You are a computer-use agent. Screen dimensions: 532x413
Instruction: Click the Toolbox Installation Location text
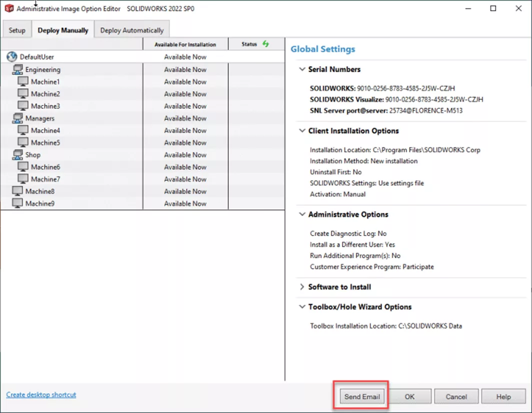click(x=386, y=326)
